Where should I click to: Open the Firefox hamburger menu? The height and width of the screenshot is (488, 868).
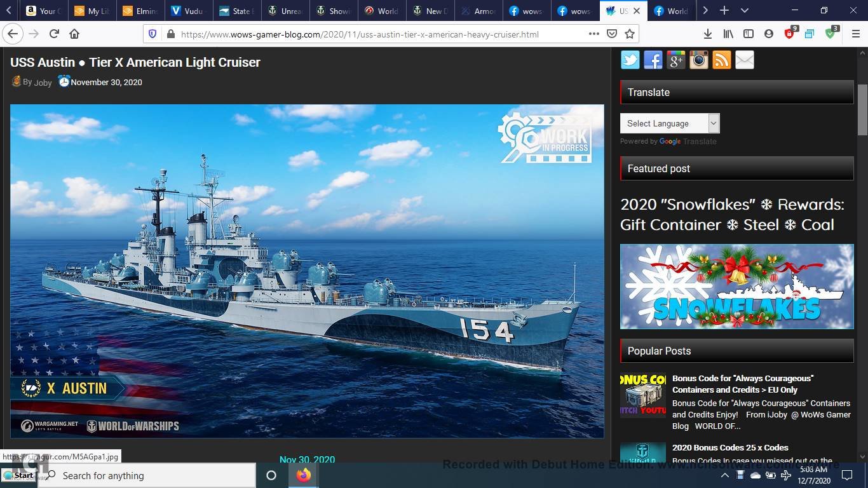point(855,34)
